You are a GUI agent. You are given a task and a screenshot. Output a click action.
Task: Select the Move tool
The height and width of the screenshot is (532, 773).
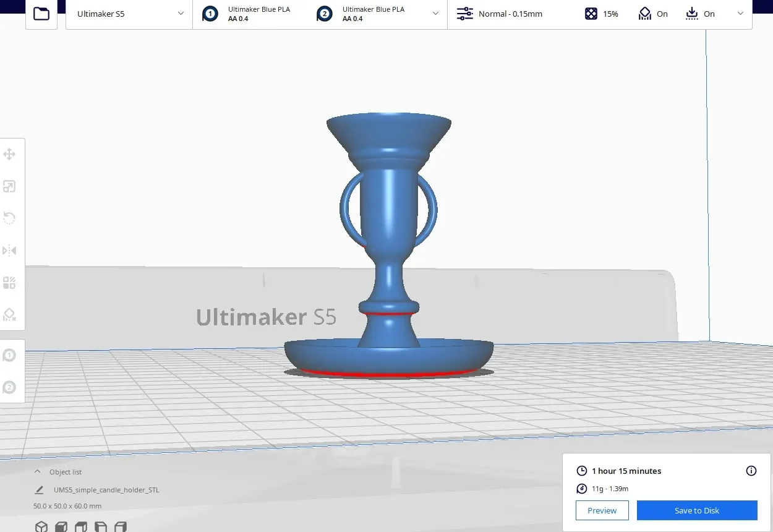tap(9, 154)
